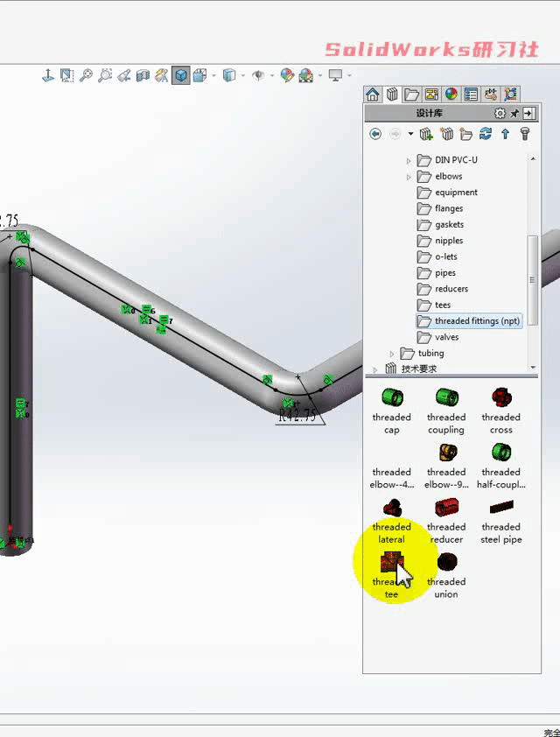Viewport: 560px width, 737px height.
Task: Select the reducers folder
Action: click(x=443, y=289)
